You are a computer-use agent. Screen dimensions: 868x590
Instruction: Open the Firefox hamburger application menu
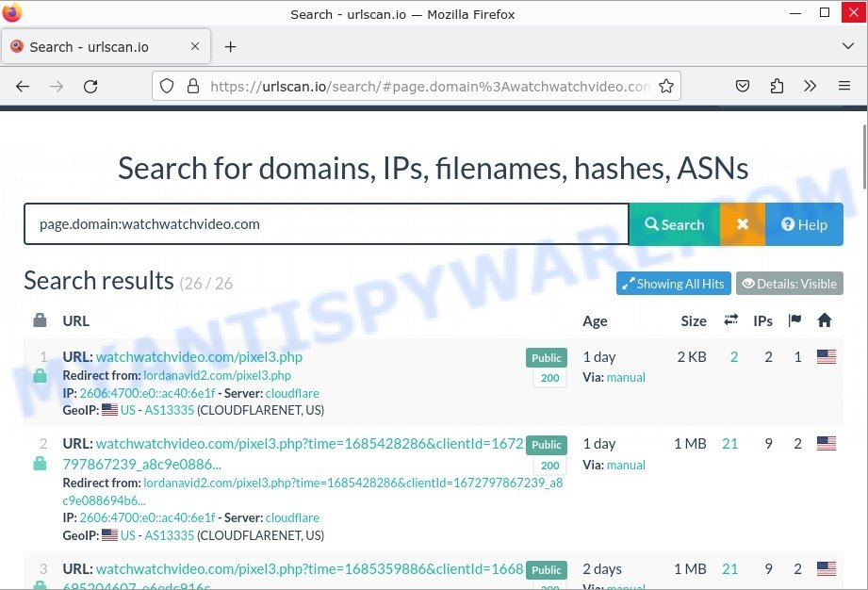(x=844, y=86)
